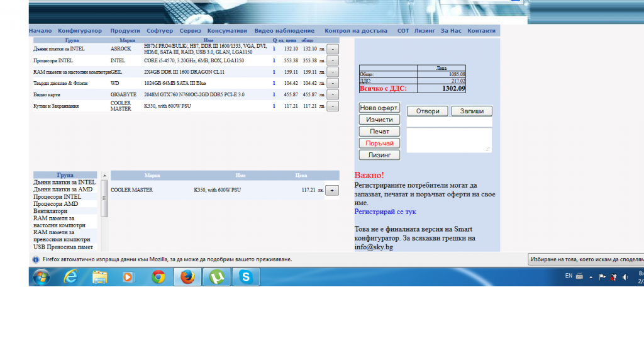Add COOLER MASTER K350 with the plus button
Image resolution: width=644 pixels, height=362 pixels.
pyautogui.click(x=331, y=190)
